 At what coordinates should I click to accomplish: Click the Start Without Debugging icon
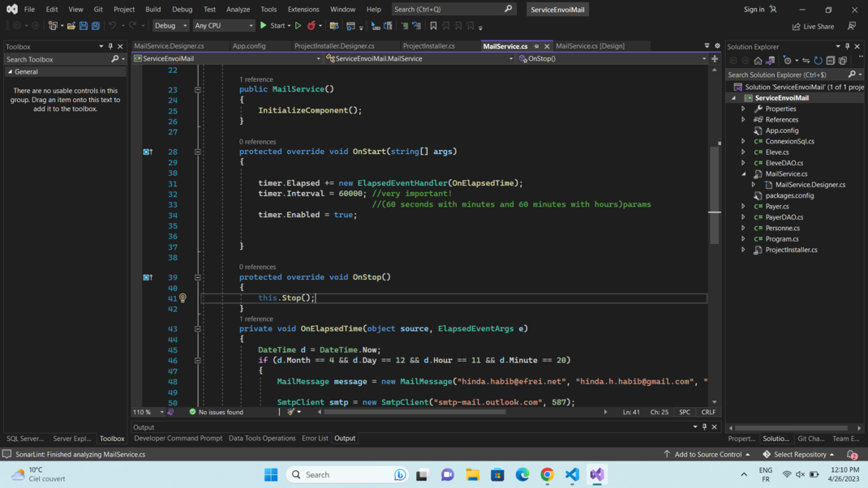click(x=299, y=26)
